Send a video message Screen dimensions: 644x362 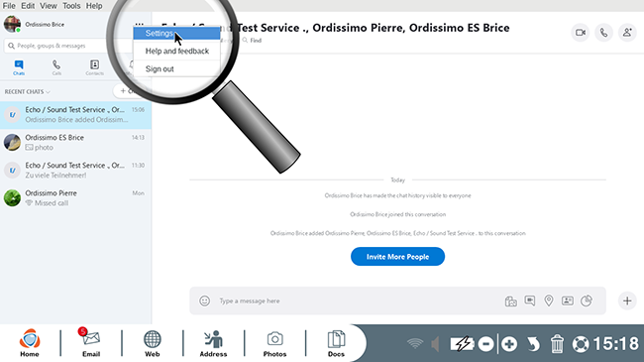(x=530, y=301)
